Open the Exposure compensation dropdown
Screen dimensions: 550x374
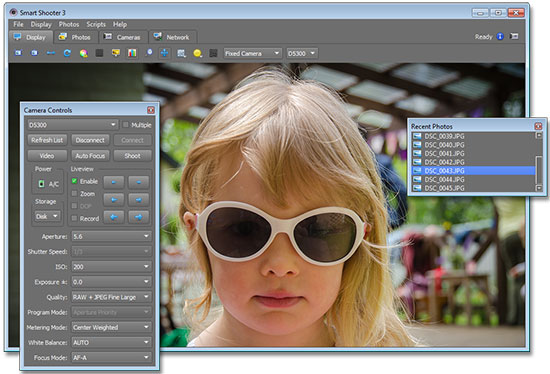click(112, 282)
